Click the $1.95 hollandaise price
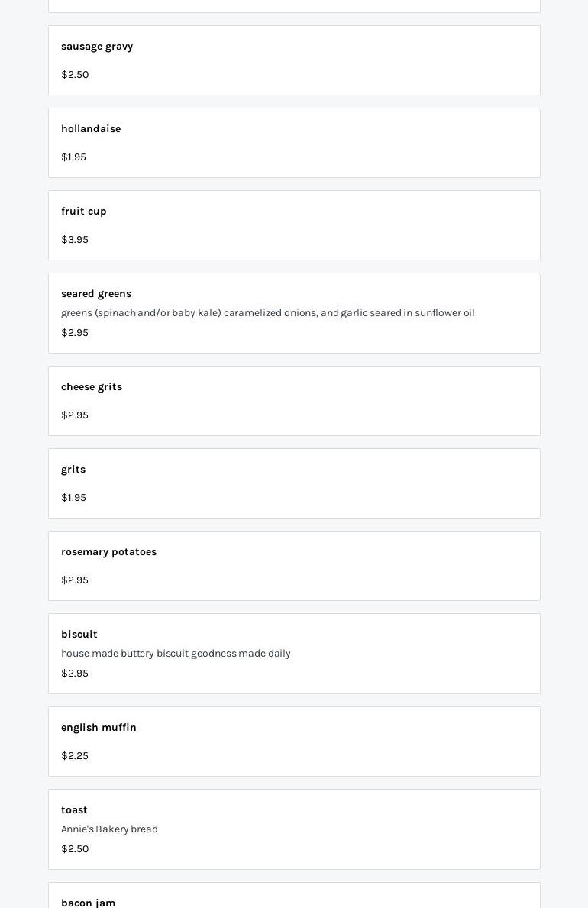 73,157
